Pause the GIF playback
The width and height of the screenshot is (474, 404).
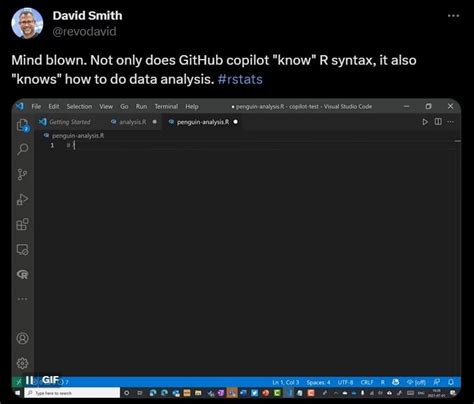click(30, 380)
